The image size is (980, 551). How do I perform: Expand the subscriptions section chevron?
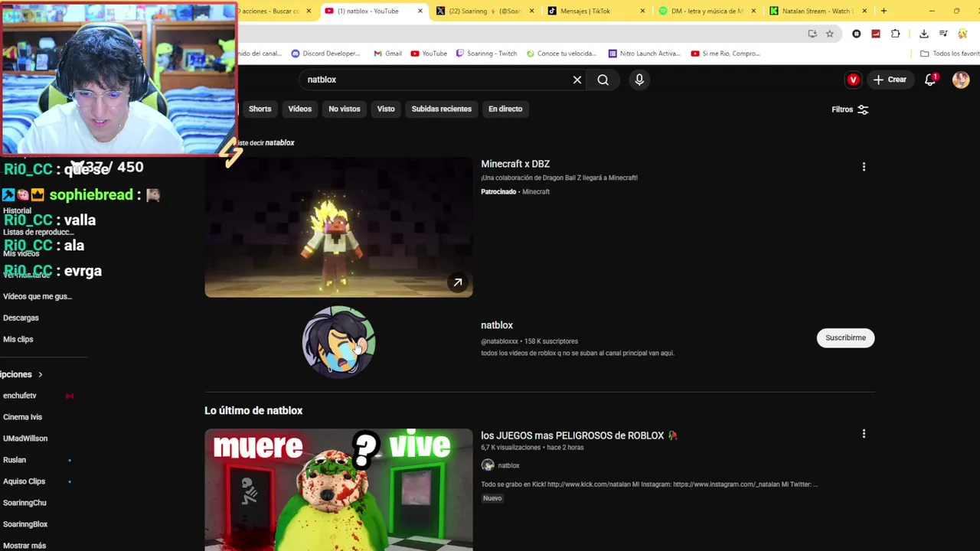(40, 374)
